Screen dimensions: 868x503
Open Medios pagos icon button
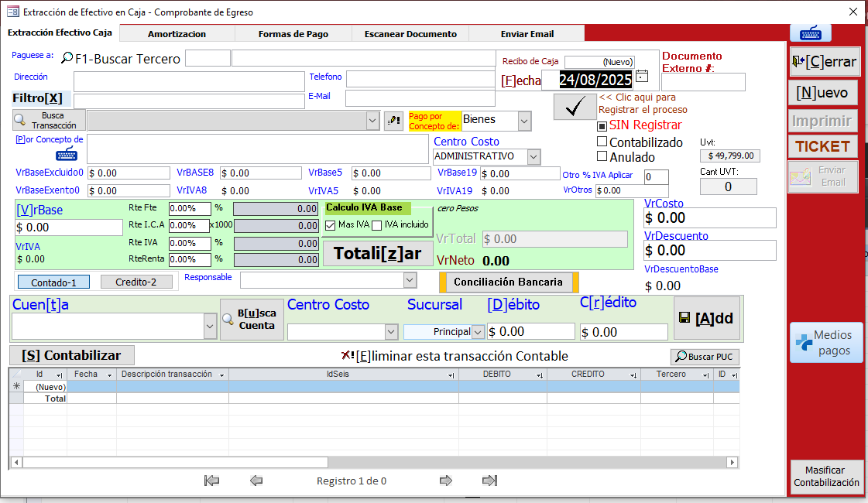pos(825,343)
